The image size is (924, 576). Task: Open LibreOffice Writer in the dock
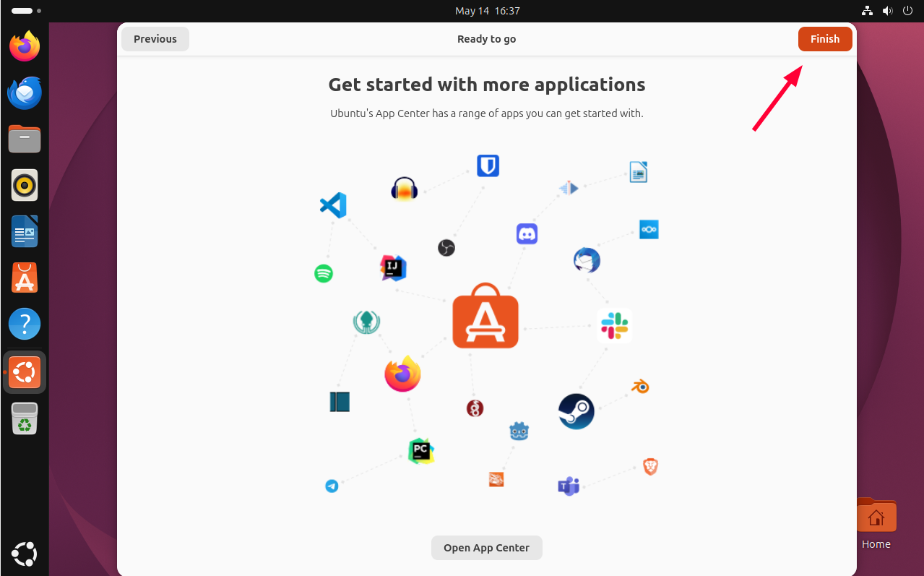click(x=25, y=231)
